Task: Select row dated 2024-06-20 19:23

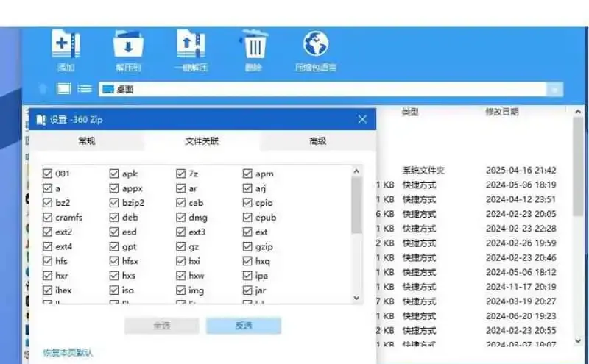Action: (x=474, y=316)
